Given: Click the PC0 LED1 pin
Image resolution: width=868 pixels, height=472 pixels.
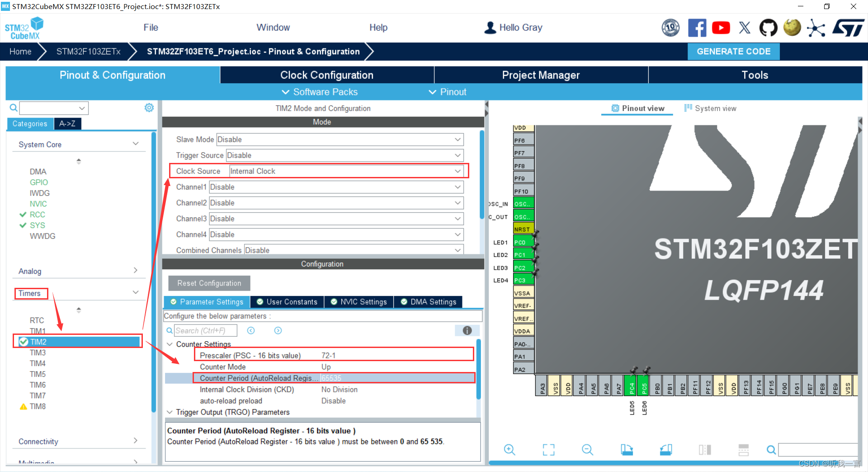Looking at the screenshot, I should pos(523,242).
